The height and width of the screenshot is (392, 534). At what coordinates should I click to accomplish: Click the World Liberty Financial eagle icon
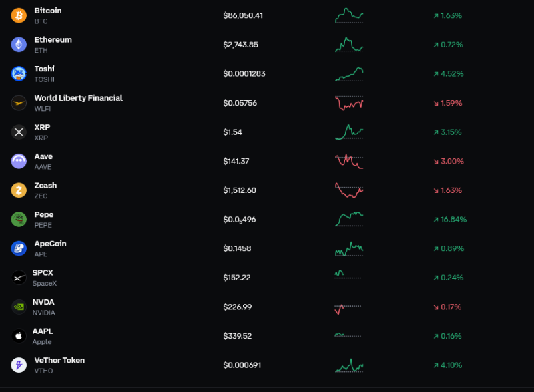coord(19,103)
